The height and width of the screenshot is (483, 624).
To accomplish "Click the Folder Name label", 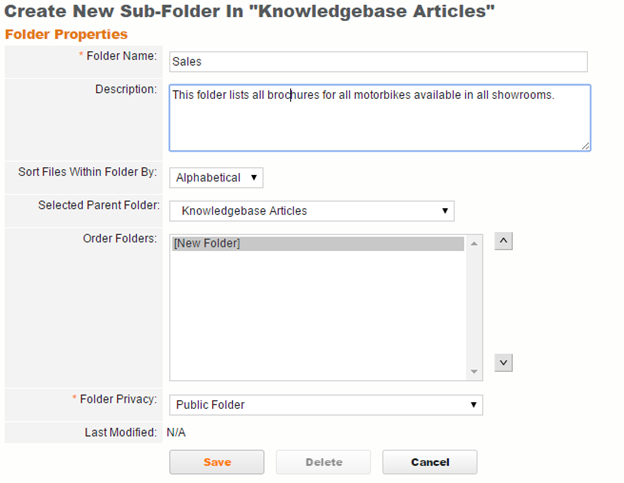I will [x=122, y=56].
